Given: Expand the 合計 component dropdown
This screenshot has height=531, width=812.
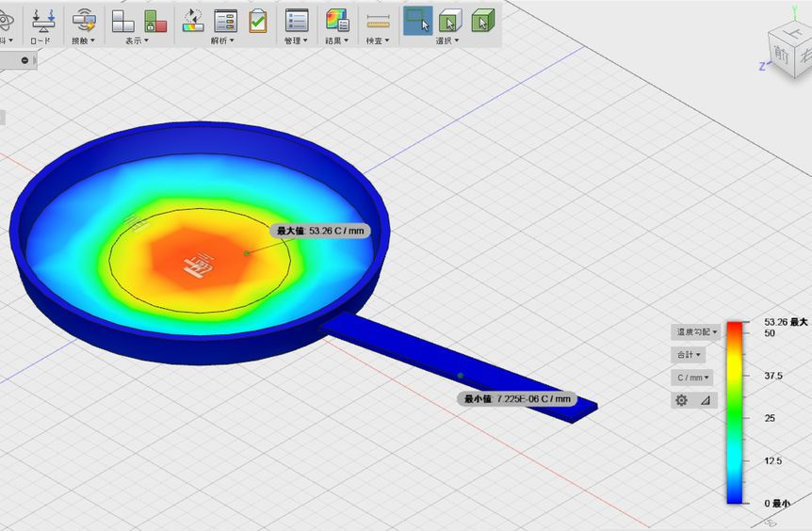Looking at the screenshot, I should point(689,355).
